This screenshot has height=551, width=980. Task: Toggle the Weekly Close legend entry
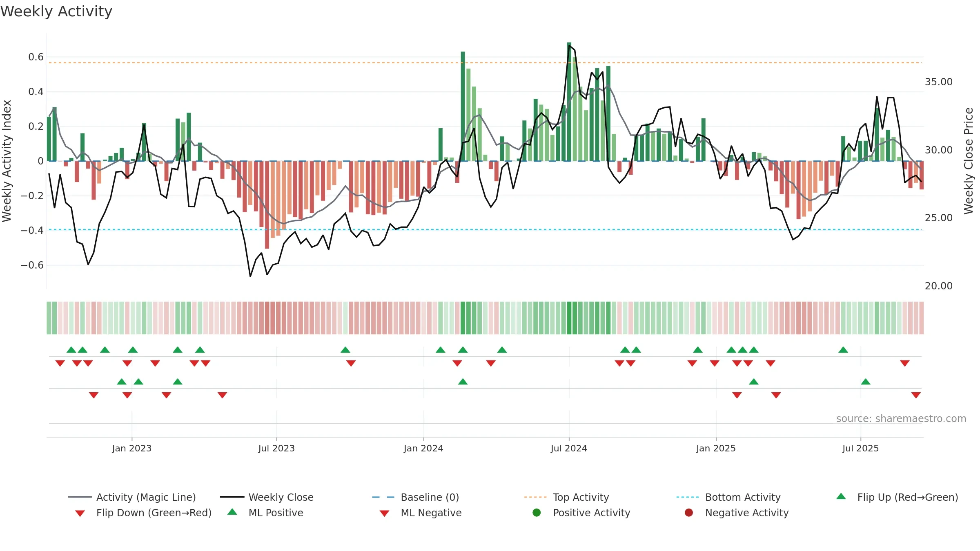pos(267,497)
